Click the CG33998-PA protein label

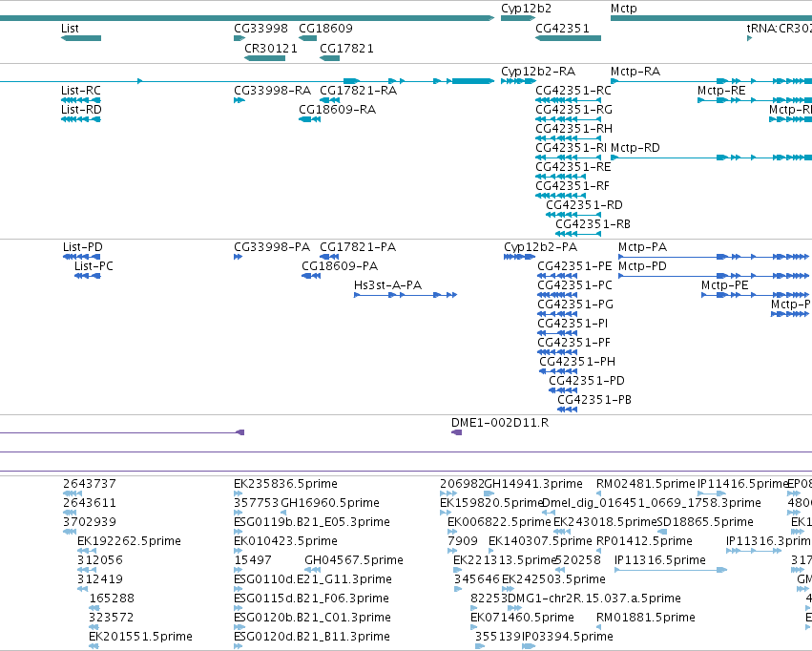(x=272, y=247)
